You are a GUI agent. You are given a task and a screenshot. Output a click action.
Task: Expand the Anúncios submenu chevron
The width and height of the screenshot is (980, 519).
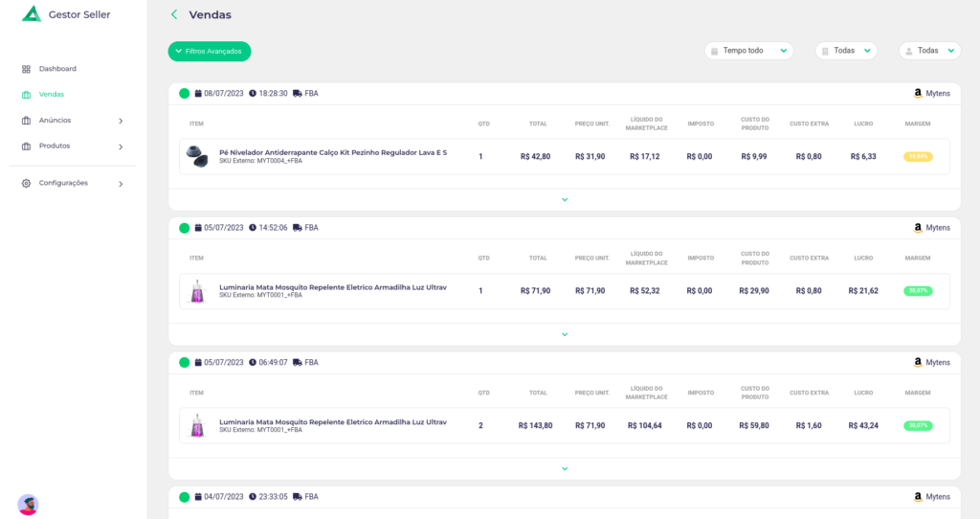[x=121, y=121]
